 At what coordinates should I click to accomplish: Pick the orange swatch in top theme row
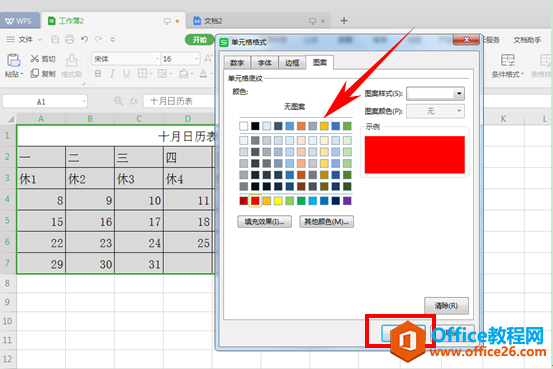pos(301,126)
